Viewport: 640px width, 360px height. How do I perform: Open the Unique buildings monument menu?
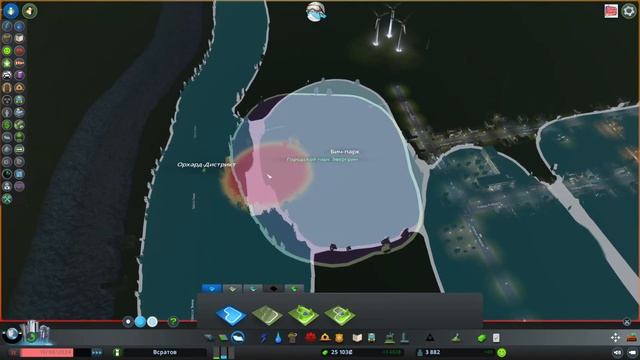pyautogui.click(x=404, y=338)
